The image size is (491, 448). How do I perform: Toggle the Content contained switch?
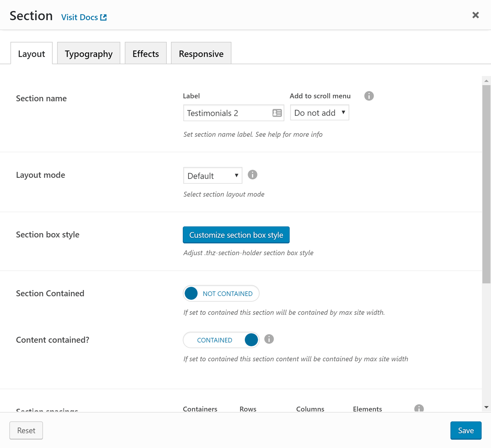(221, 340)
